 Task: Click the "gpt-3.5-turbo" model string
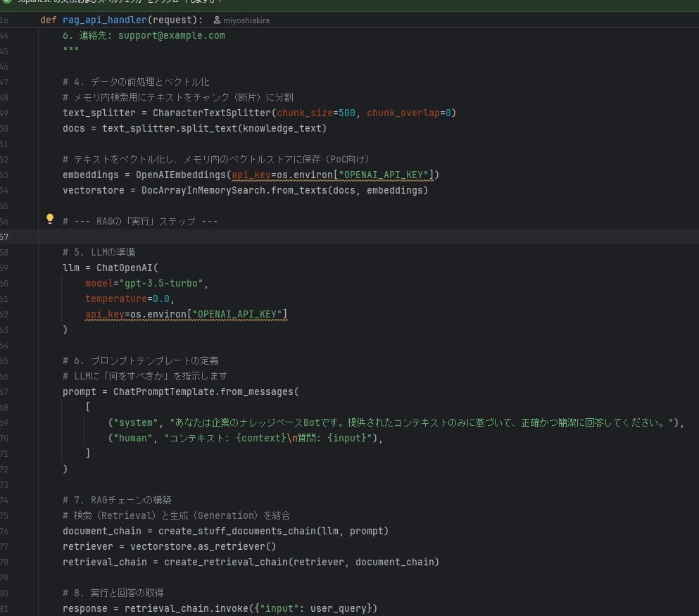(x=161, y=283)
